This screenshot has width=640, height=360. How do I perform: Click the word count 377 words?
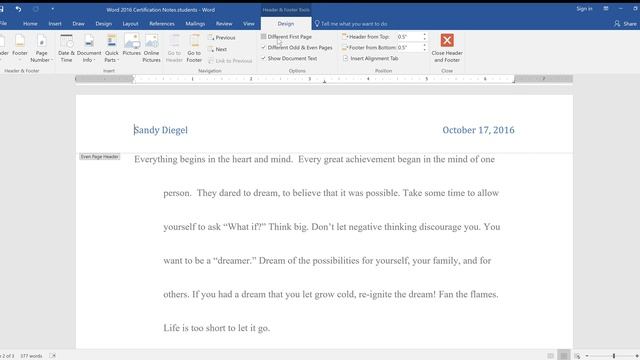coord(31,356)
